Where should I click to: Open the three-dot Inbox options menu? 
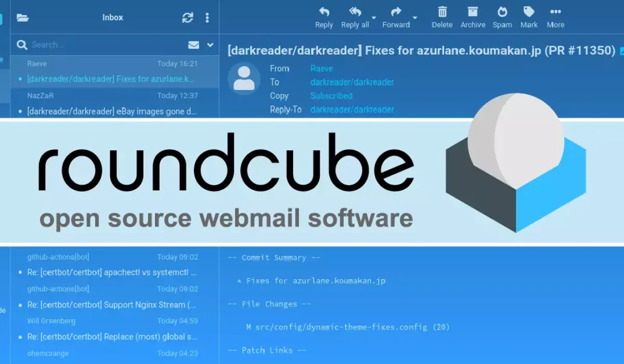point(207,17)
